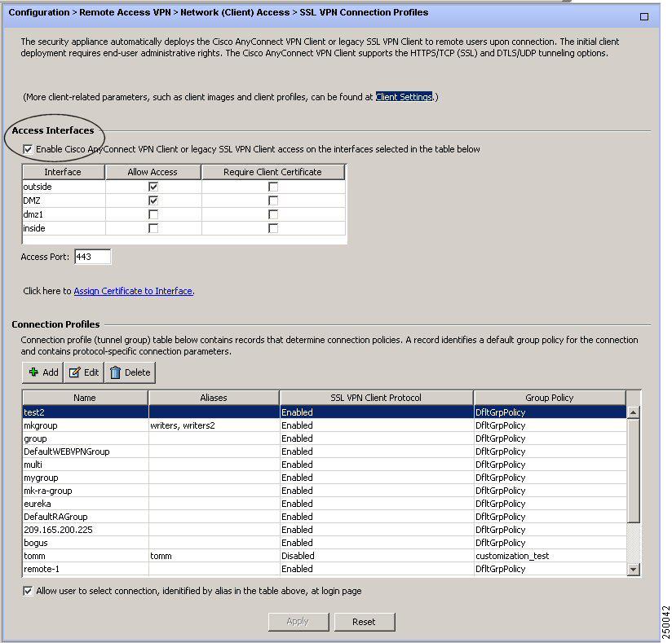Image resolution: width=672 pixels, height=643 pixels.
Task: Click the DMZ interface name cell
Action: click(64, 200)
